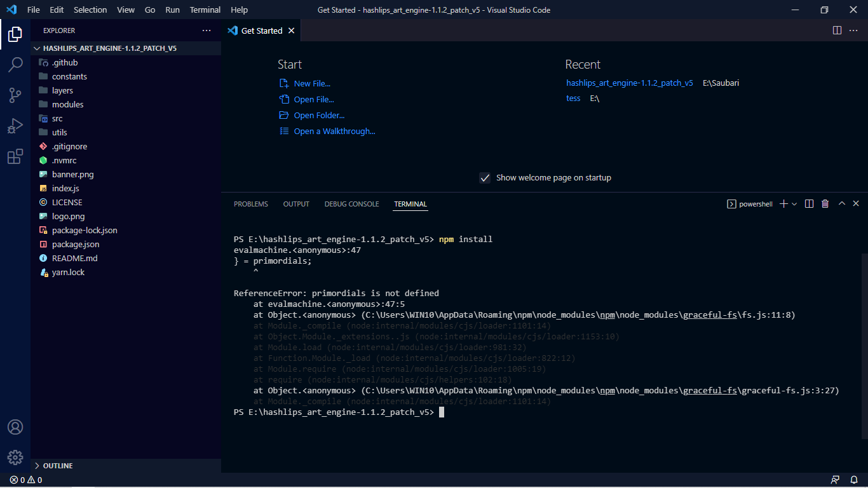Select index.js in the file explorer
Screen dimensions: 868x488
66,188
